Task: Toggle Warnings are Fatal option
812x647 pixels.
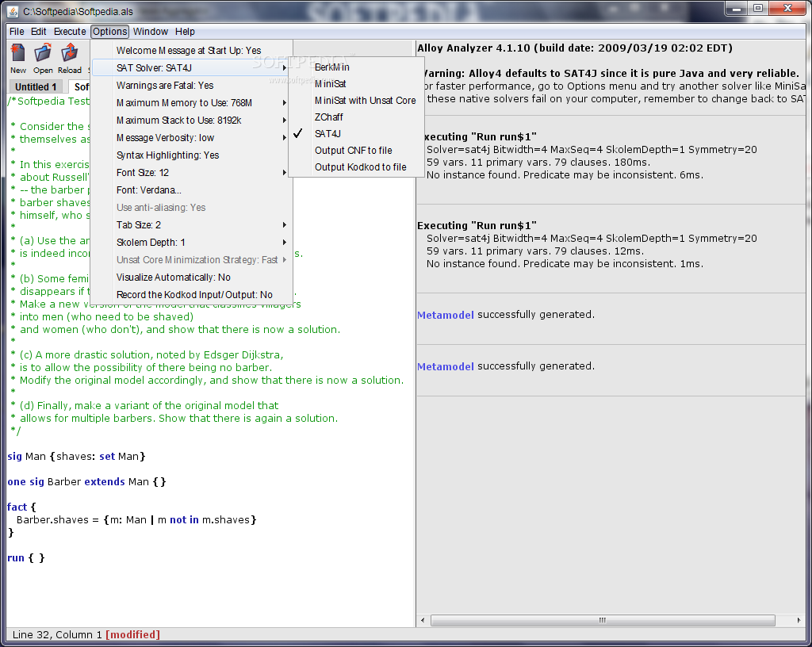Action: pos(192,86)
